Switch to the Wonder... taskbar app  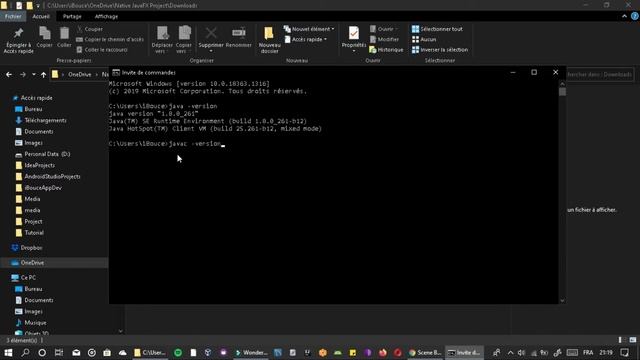tap(251, 353)
